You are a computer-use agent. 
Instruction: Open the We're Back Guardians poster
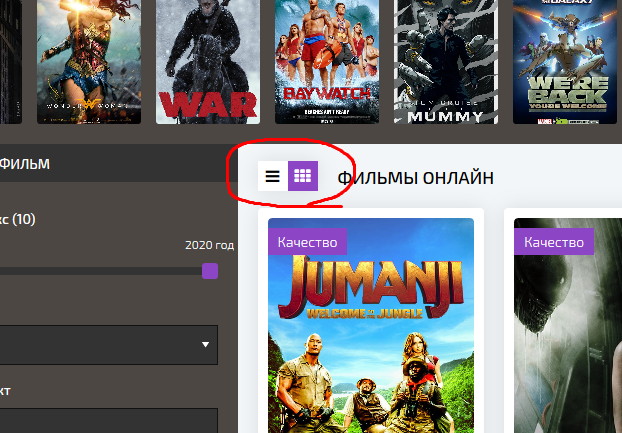(x=565, y=62)
